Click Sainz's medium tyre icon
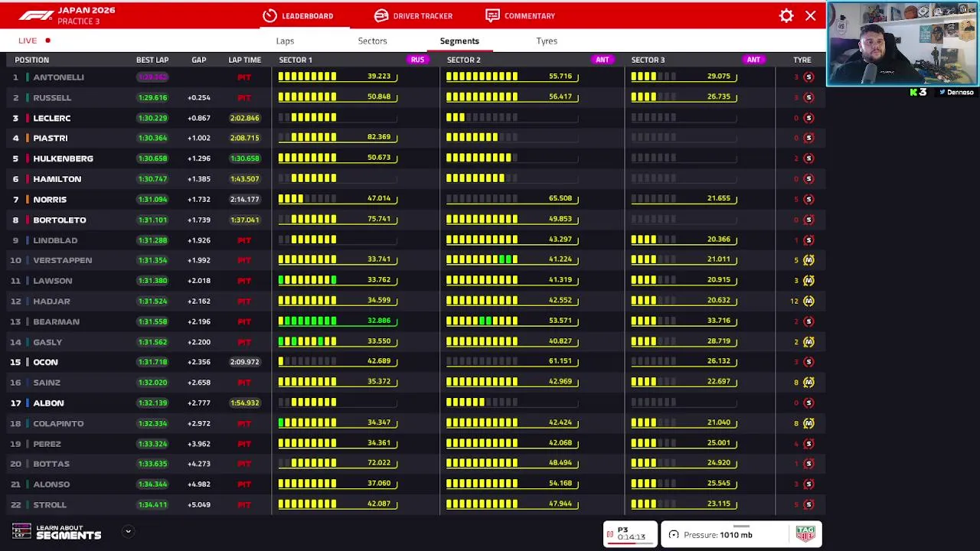This screenshot has width=980, height=551. (808, 383)
